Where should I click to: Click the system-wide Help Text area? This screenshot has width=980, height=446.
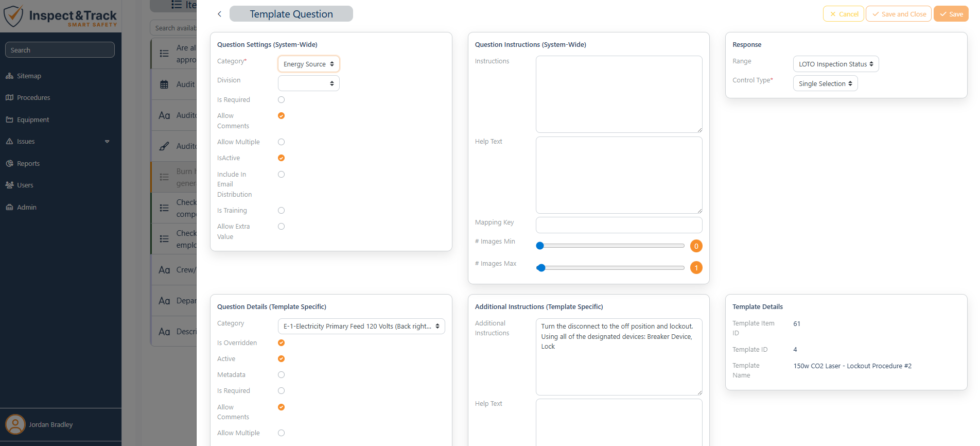coord(619,175)
